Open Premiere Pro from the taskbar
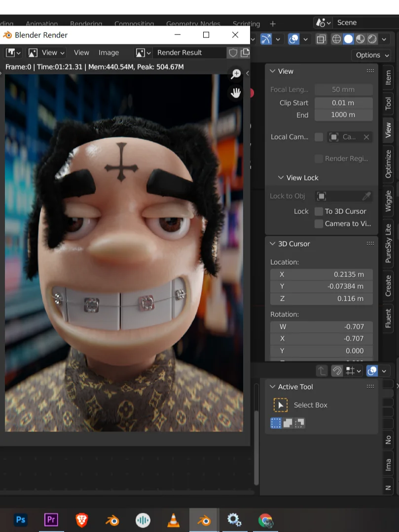 51,520
